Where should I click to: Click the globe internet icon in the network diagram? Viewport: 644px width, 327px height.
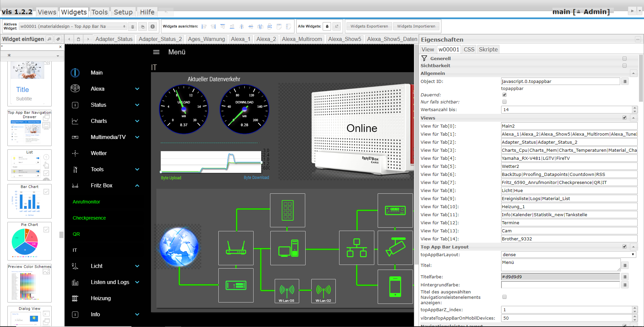point(179,247)
